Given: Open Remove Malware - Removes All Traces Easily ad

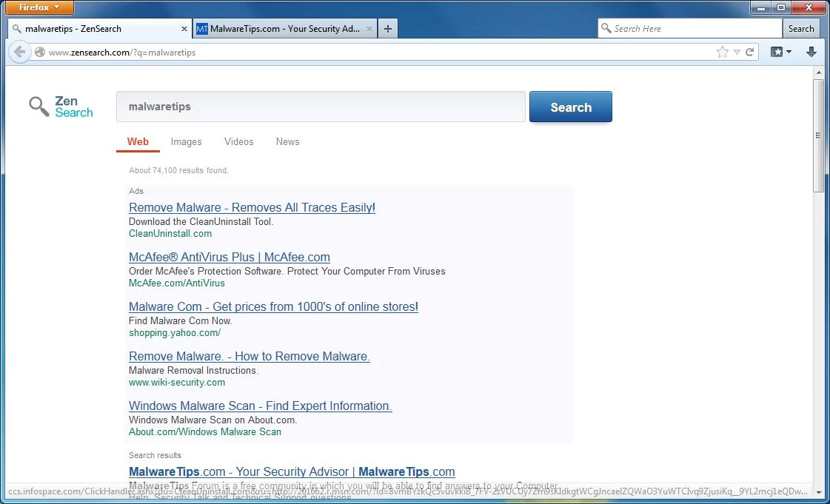Looking at the screenshot, I should [x=252, y=207].
